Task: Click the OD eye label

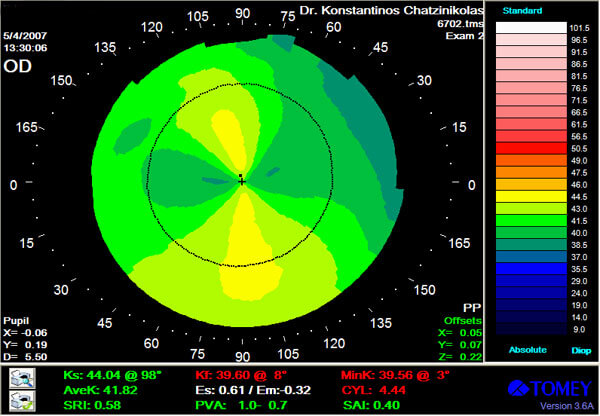Action: click(x=17, y=67)
